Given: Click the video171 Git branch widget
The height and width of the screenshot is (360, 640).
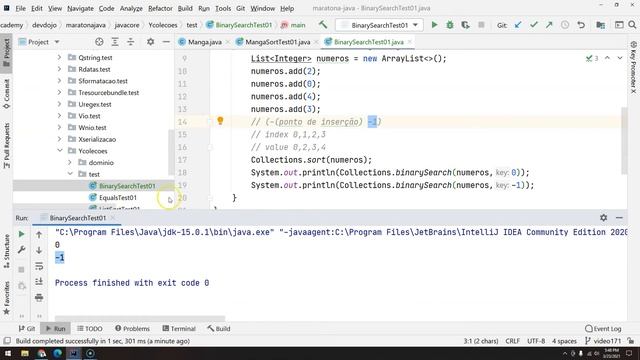Looking at the screenshot, I should (604, 340).
